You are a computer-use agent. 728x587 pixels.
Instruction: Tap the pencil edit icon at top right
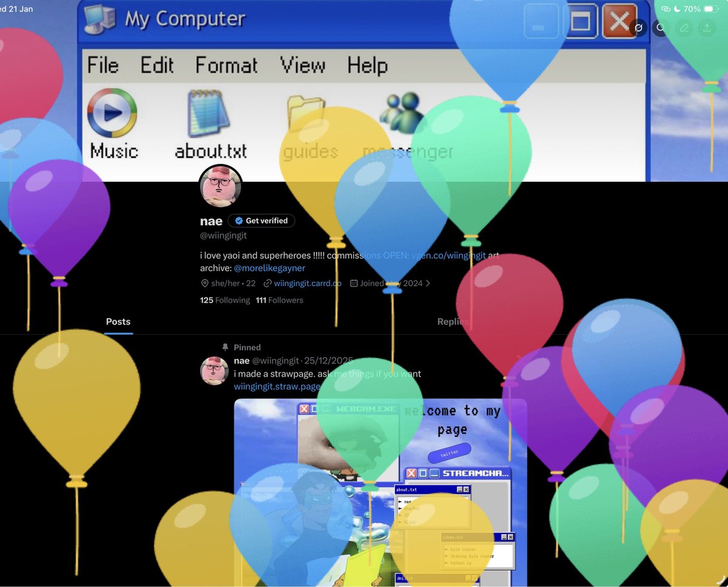(x=684, y=27)
